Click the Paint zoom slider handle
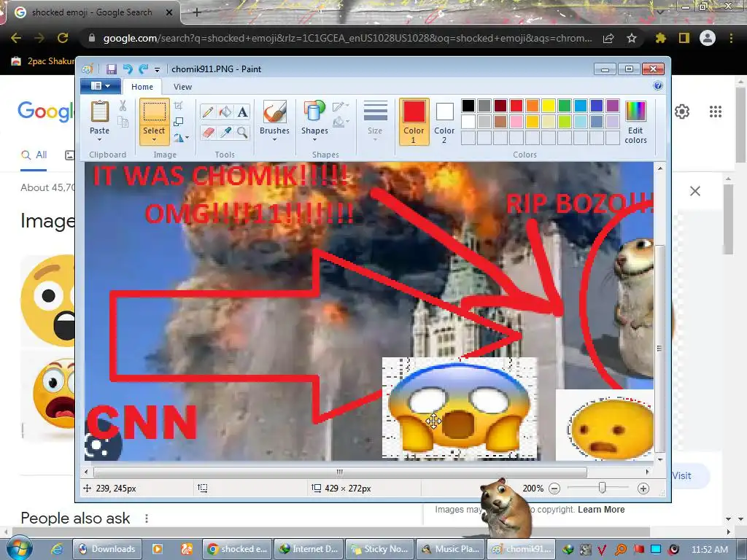 tap(602, 488)
